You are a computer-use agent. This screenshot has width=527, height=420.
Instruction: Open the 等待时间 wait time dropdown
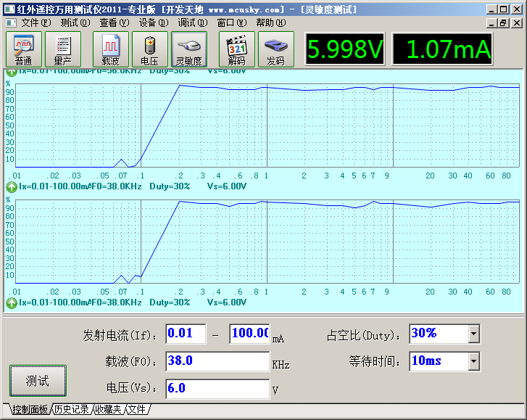[x=473, y=361]
